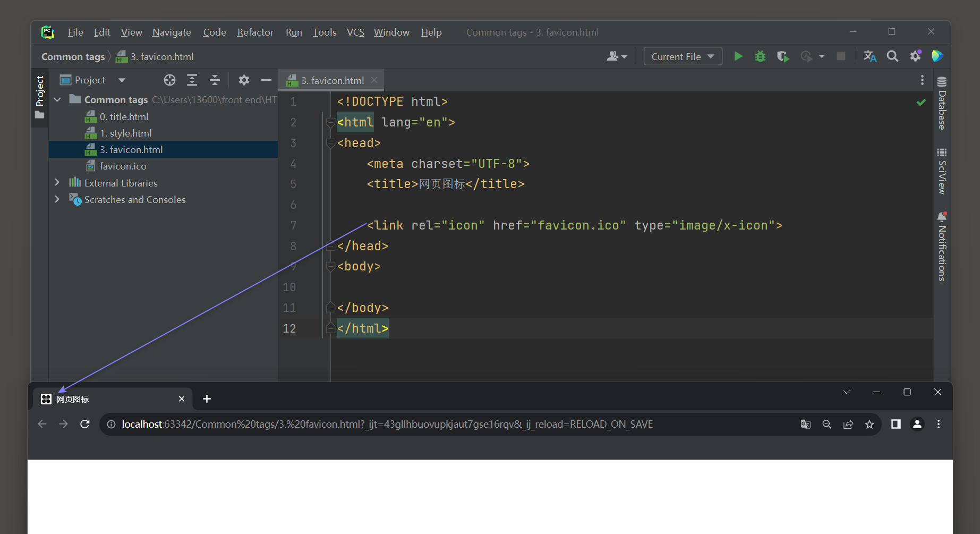Viewport: 980px width, 534px height.
Task: Open the VCS menu
Action: tap(355, 32)
